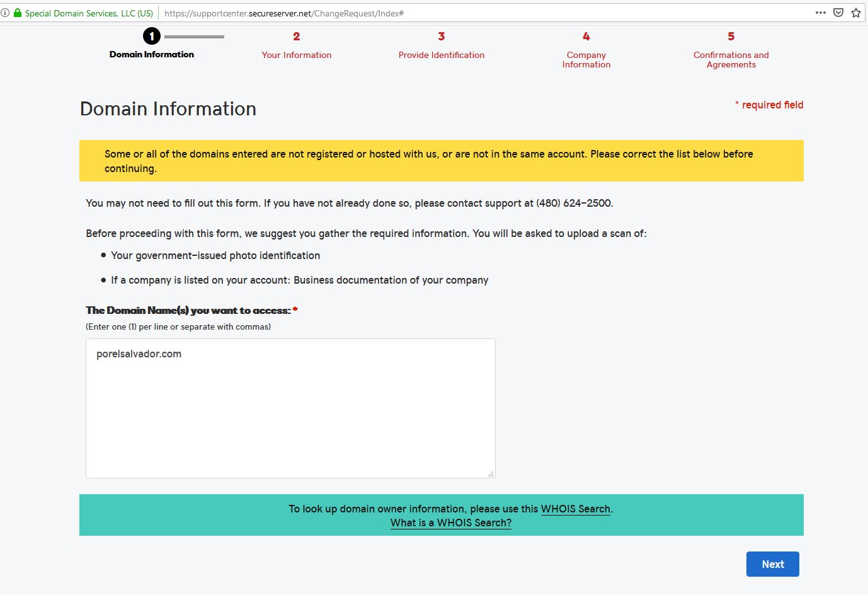Click the Pocket save icon

pos(838,13)
